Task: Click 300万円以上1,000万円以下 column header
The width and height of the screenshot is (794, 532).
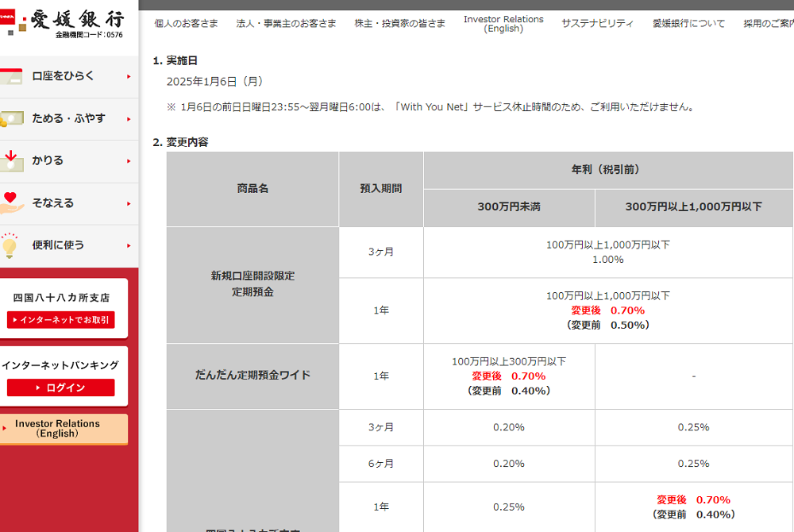Action: tap(694, 207)
